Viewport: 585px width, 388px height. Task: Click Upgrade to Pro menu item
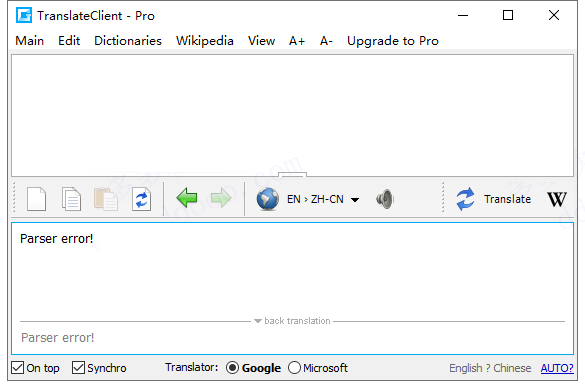pyautogui.click(x=393, y=41)
